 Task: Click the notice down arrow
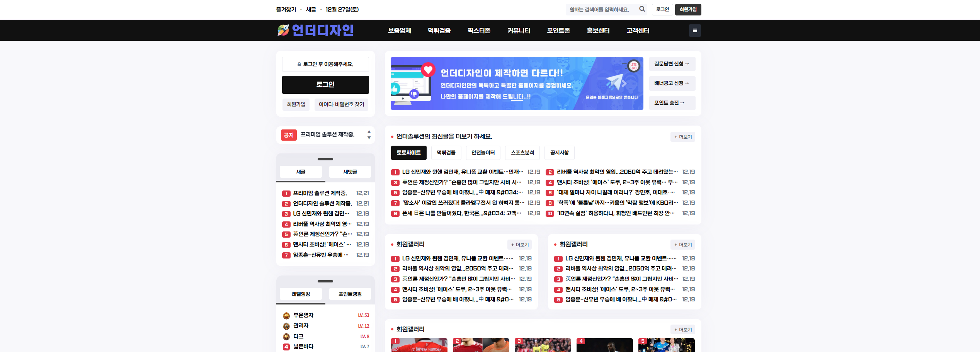369,138
